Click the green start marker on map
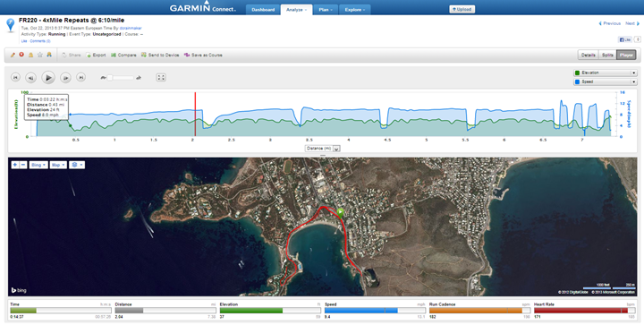The width and height of the screenshot is (644, 325). pos(341,213)
